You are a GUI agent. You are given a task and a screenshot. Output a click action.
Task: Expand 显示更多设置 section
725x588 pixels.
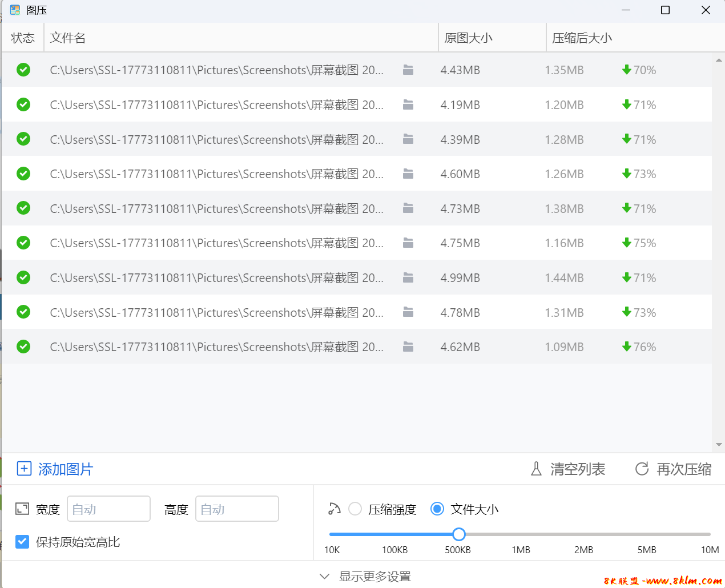click(365, 576)
